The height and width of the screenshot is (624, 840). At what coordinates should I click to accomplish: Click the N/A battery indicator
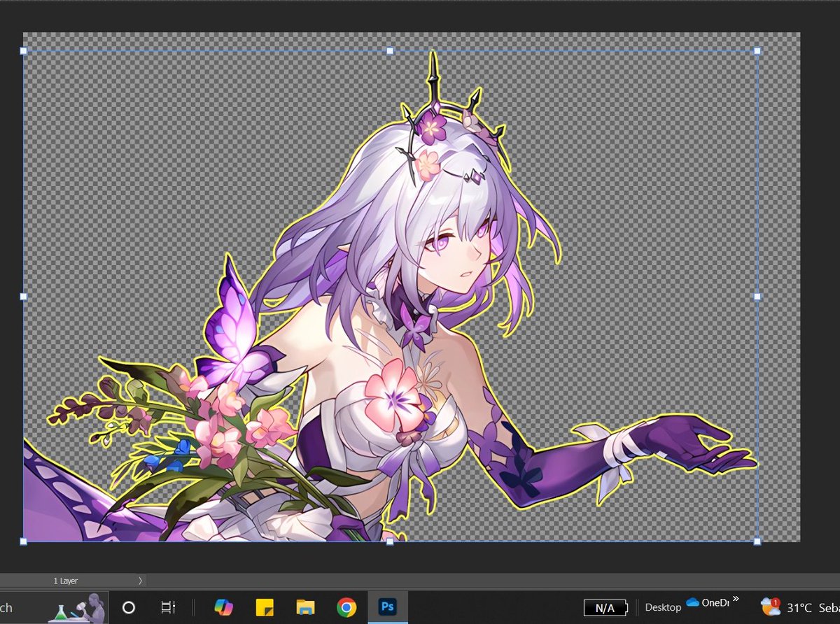click(605, 608)
